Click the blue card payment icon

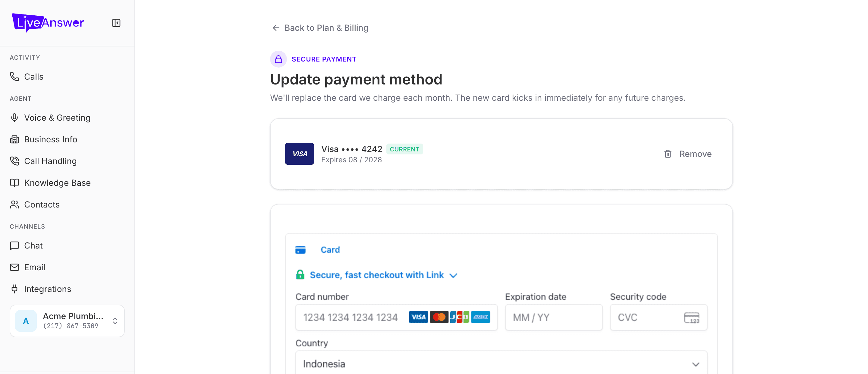300,250
